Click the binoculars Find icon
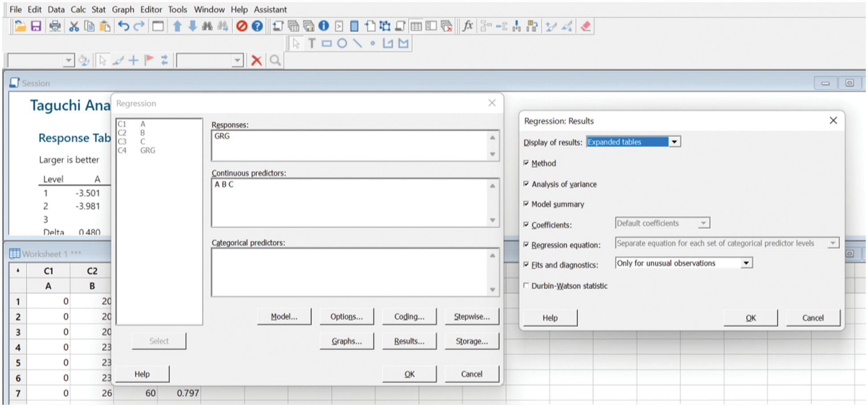The image size is (868, 407). click(207, 26)
